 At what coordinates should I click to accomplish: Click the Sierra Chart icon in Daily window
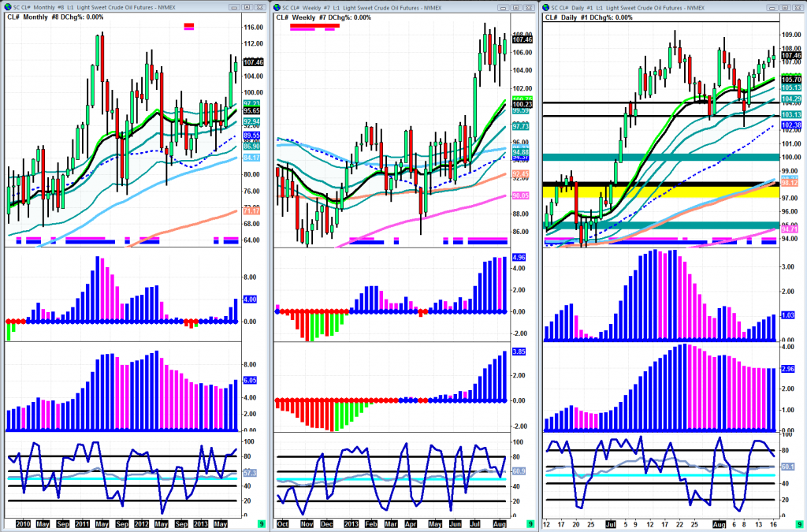click(x=547, y=7)
